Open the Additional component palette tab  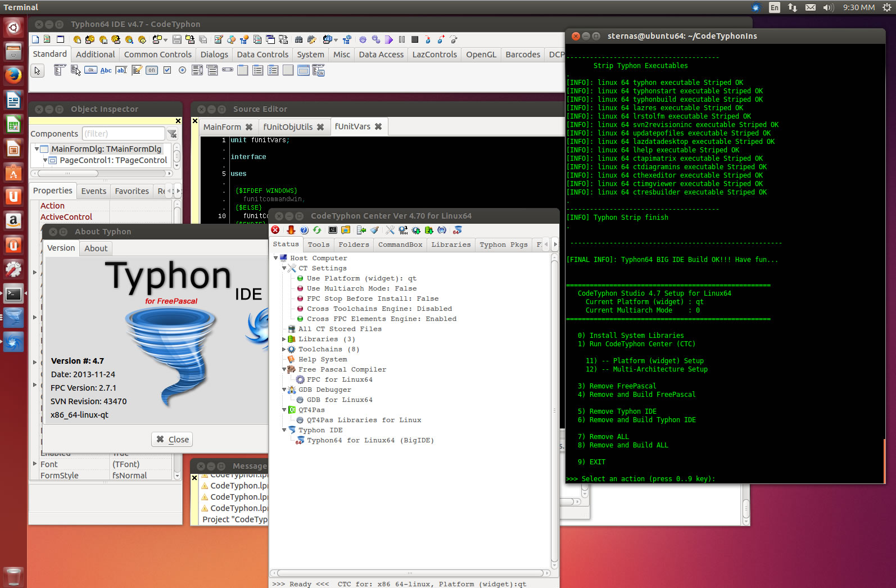point(96,55)
